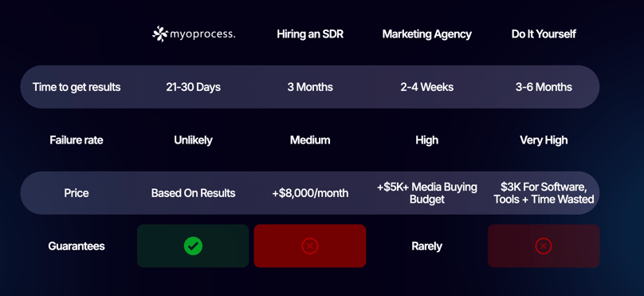
Task: Click the 21-30 Days cell
Action: [x=193, y=87]
